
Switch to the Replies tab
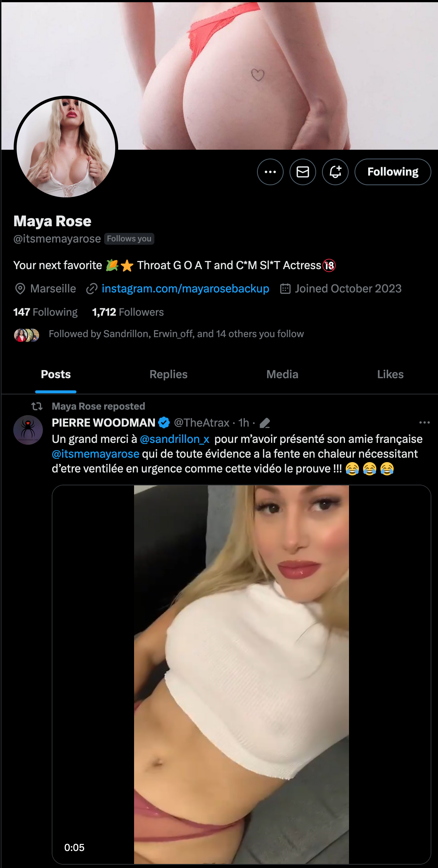[x=168, y=374]
